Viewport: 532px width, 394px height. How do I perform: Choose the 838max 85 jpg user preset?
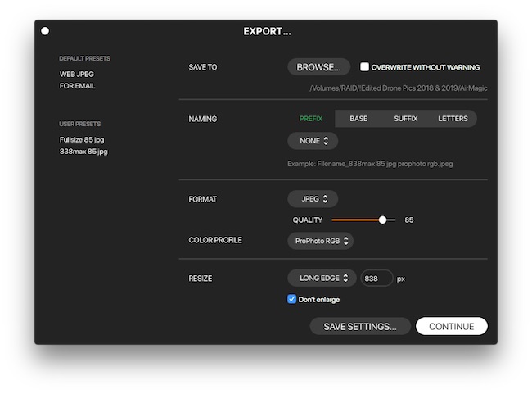[83, 152]
